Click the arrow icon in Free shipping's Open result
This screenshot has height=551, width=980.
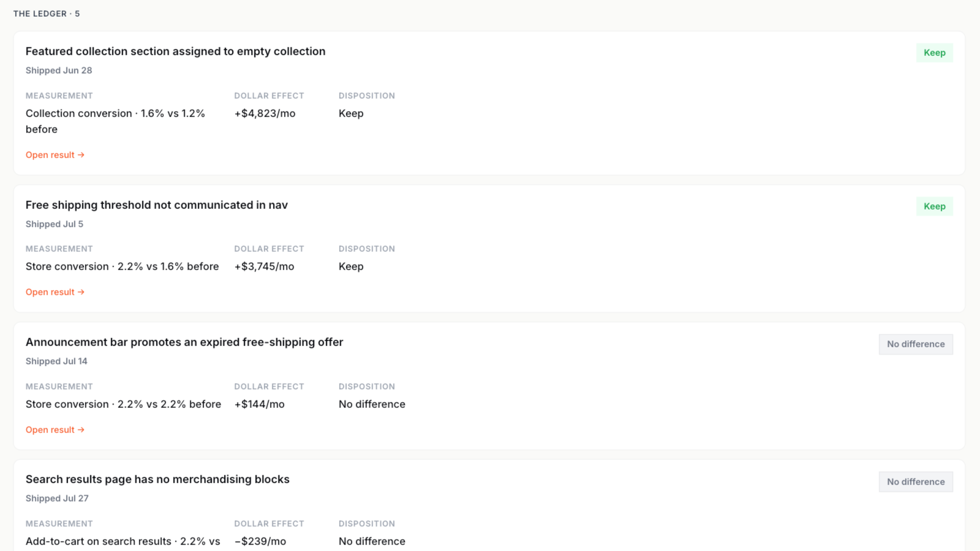tap(81, 292)
